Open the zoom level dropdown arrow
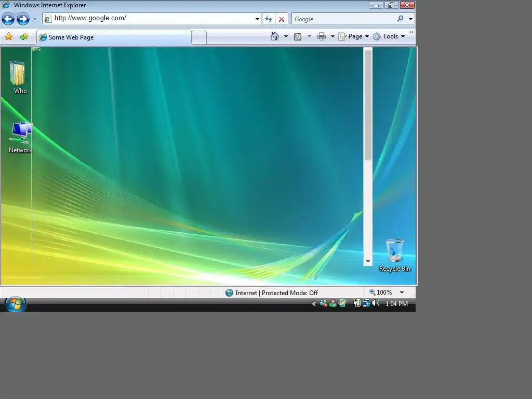This screenshot has width=532, height=399. (x=402, y=292)
